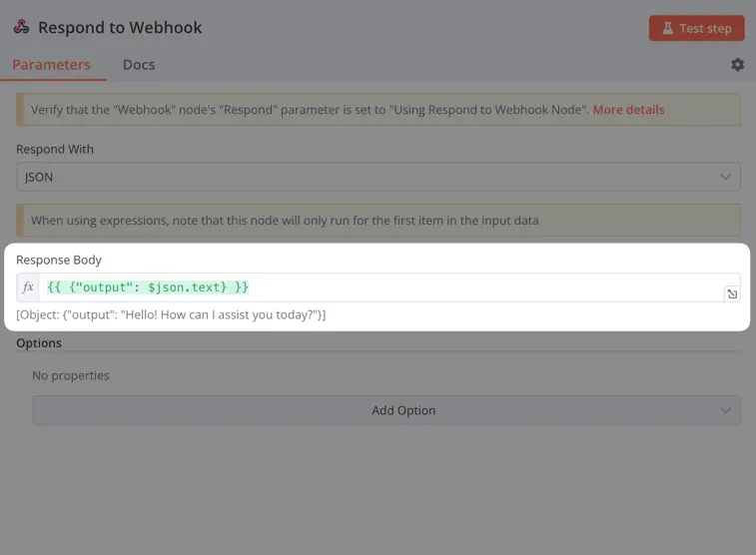Open the Respond With JSON dropdown
Viewport: 756px width, 555px height.
378,177
